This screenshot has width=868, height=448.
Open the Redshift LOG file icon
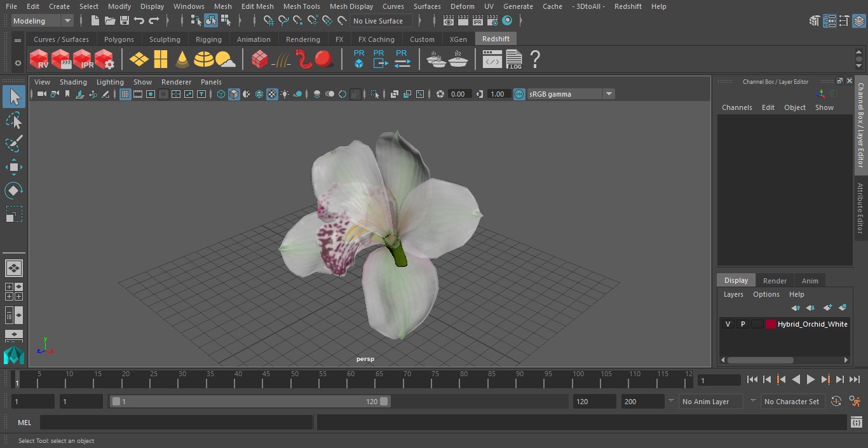(x=513, y=60)
